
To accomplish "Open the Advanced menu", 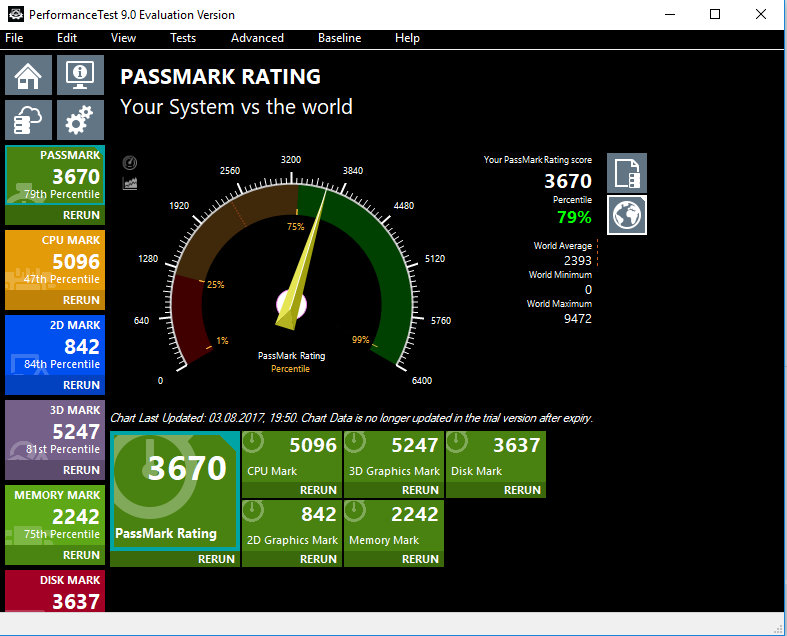I will (x=257, y=38).
